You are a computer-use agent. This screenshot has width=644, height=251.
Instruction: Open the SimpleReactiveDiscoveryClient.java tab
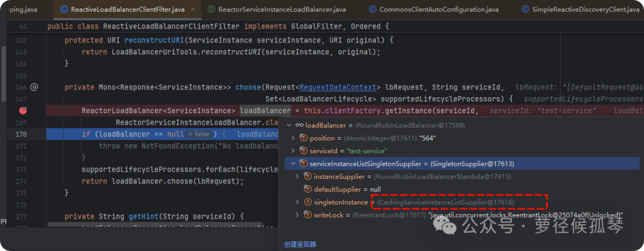580,9
